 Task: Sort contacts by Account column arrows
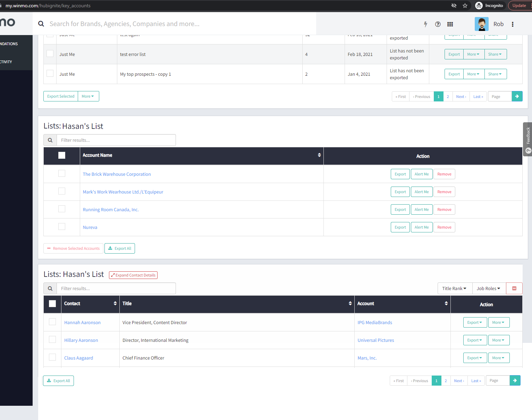pos(446,303)
